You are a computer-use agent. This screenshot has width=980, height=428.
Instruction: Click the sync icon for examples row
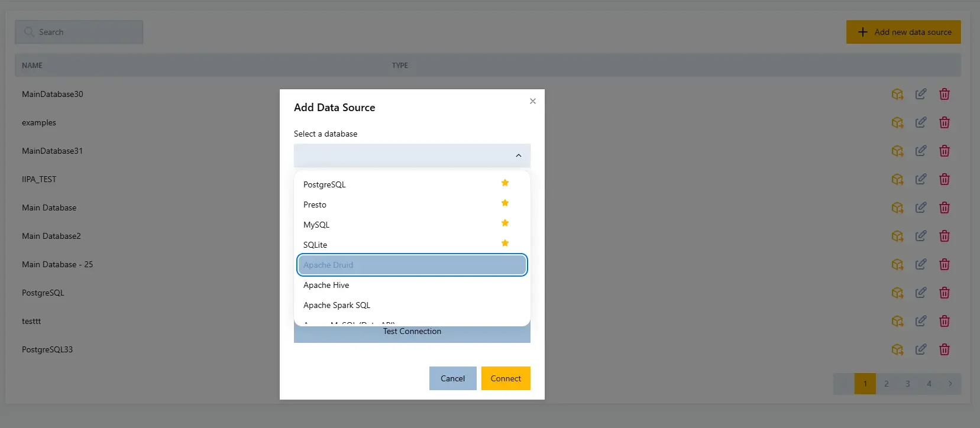point(897,122)
